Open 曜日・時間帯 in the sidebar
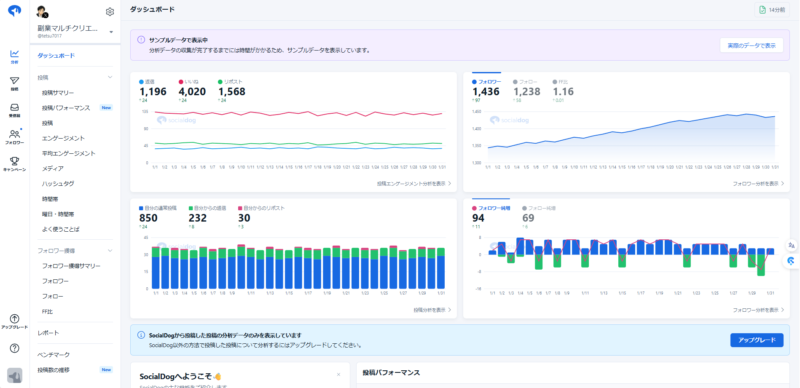Image resolution: width=800 pixels, height=388 pixels. pos(58,214)
